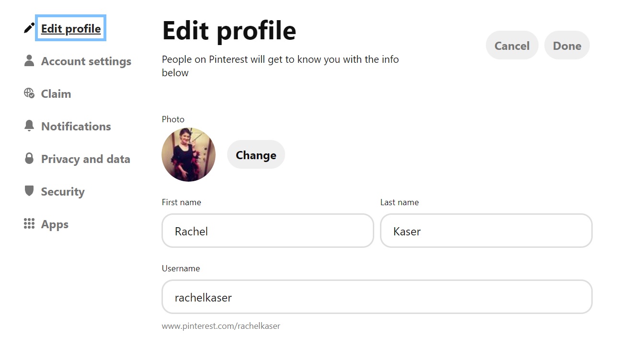
Task: Go to the Apps section
Action: pos(55,224)
